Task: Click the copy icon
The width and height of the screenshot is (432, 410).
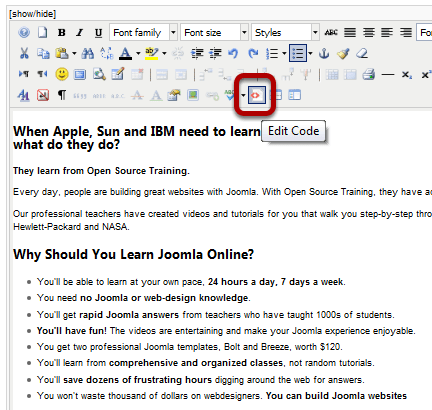Action: [43, 53]
